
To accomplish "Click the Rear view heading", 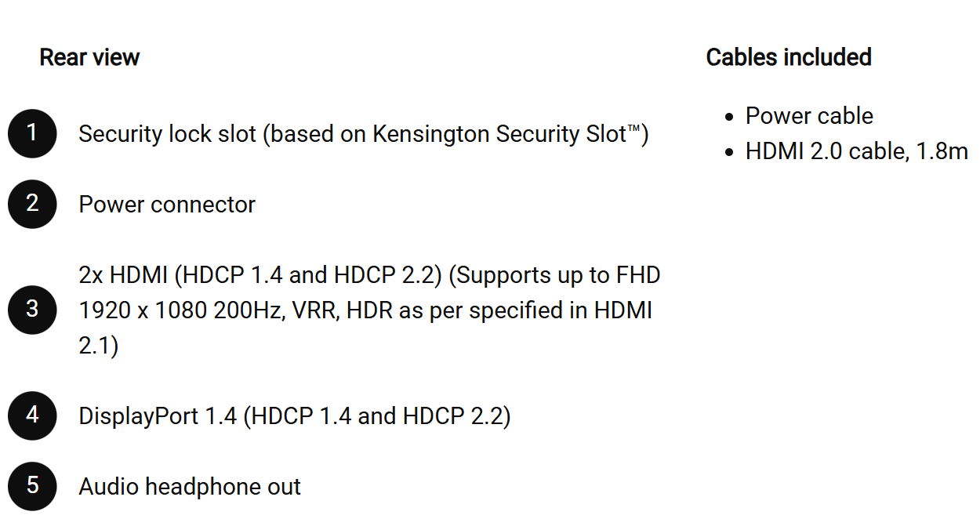I will (89, 57).
